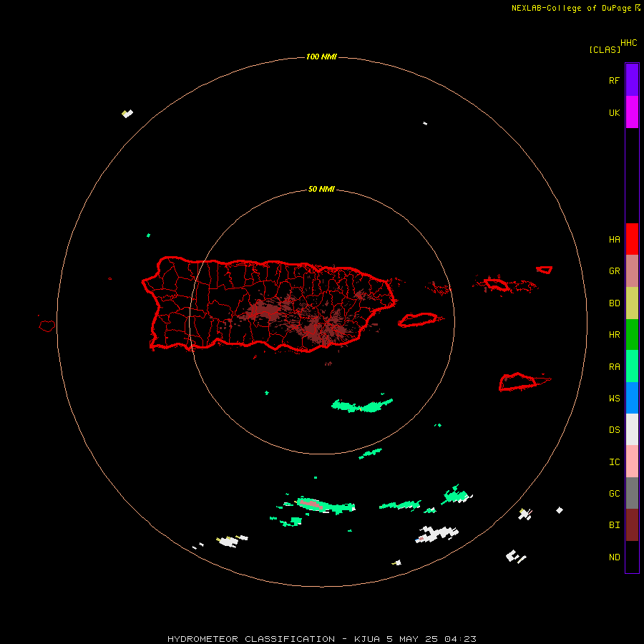Click the Hydrometeor Classification KJUA timestamp caption
Image resolution: width=644 pixels, height=644 pixels.
click(322, 639)
